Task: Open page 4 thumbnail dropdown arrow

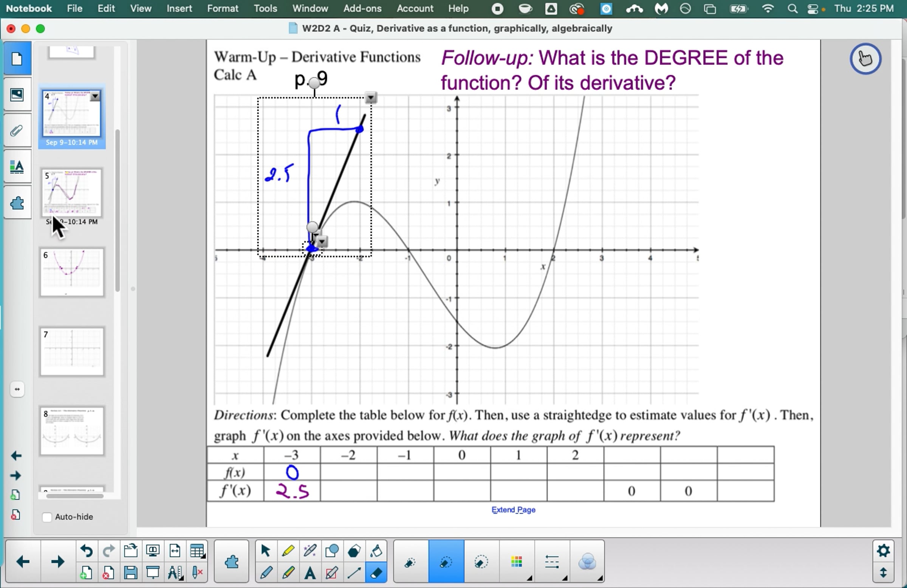Action: tap(95, 96)
